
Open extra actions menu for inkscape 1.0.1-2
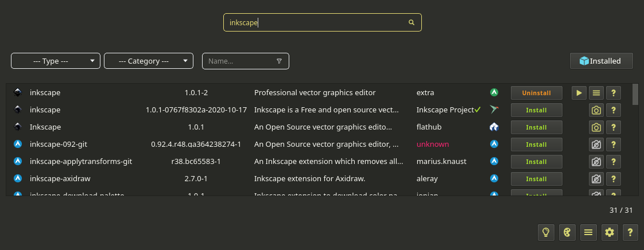(596, 93)
